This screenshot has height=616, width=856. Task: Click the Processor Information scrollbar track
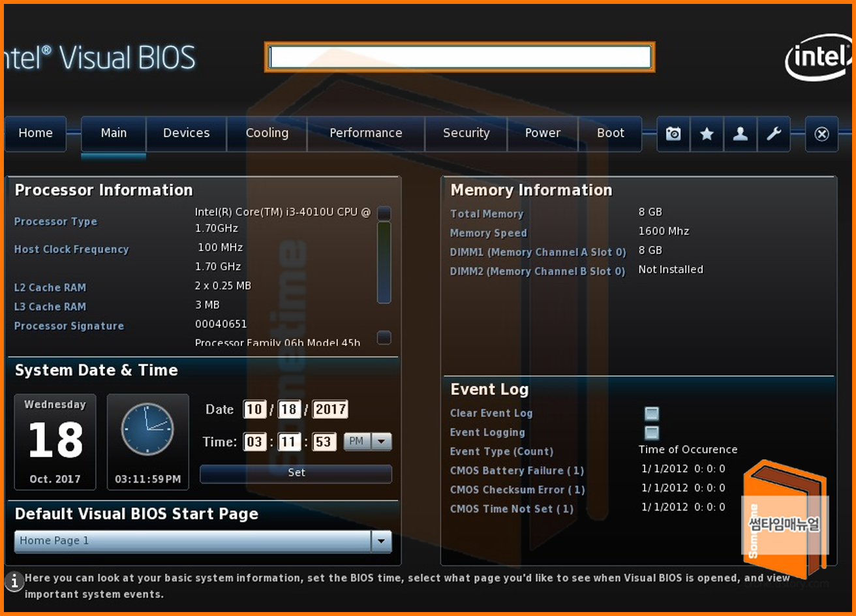384,262
